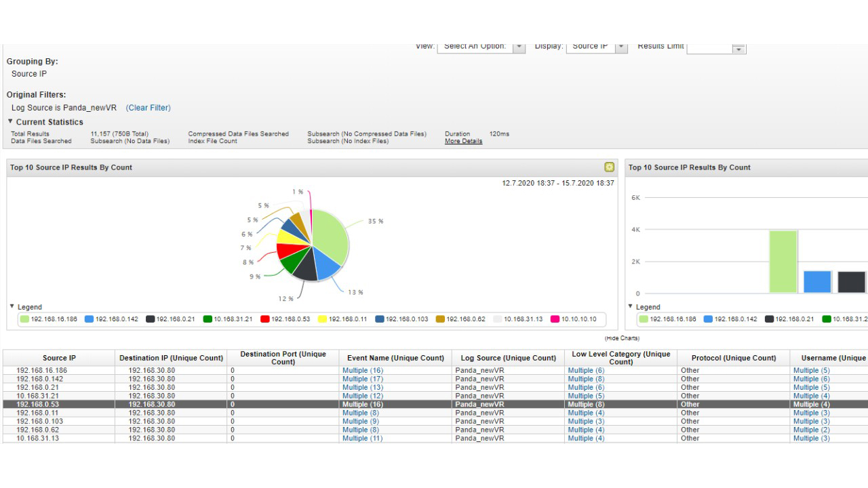868x488 pixels.
Task: Select source IP cell 192.168.16.186
Action: [59, 371]
